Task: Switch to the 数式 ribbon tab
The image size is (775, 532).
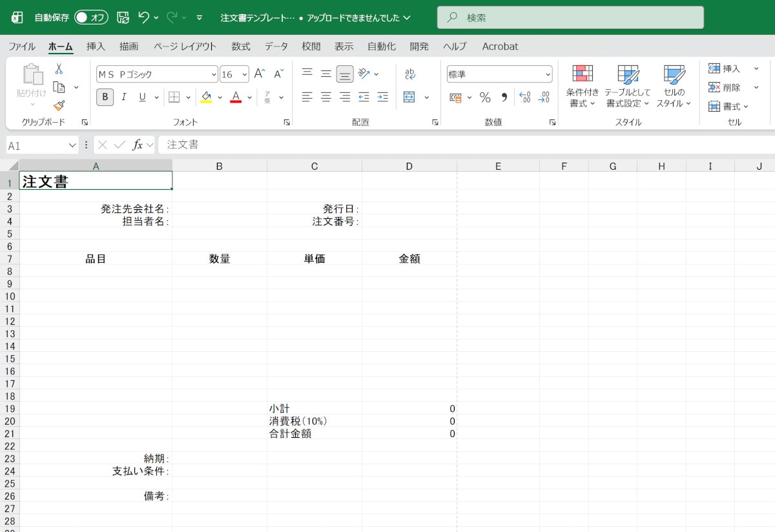Action: tap(240, 46)
